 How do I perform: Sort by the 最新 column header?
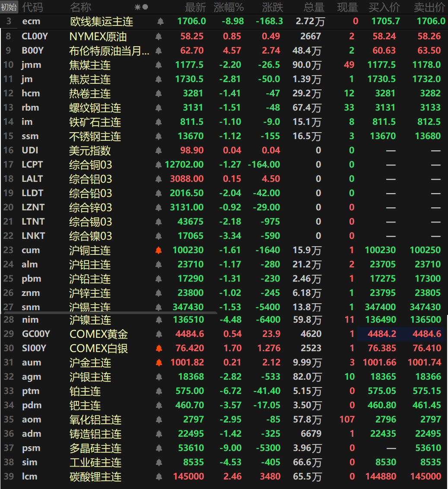(x=195, y=7)
